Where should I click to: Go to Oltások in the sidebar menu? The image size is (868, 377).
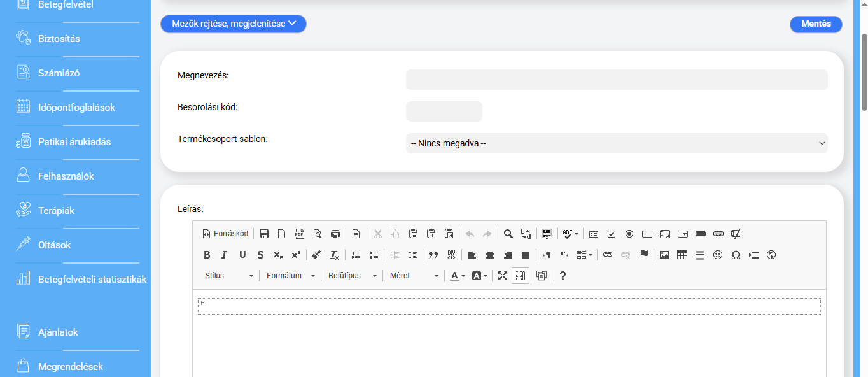(54, 245)
